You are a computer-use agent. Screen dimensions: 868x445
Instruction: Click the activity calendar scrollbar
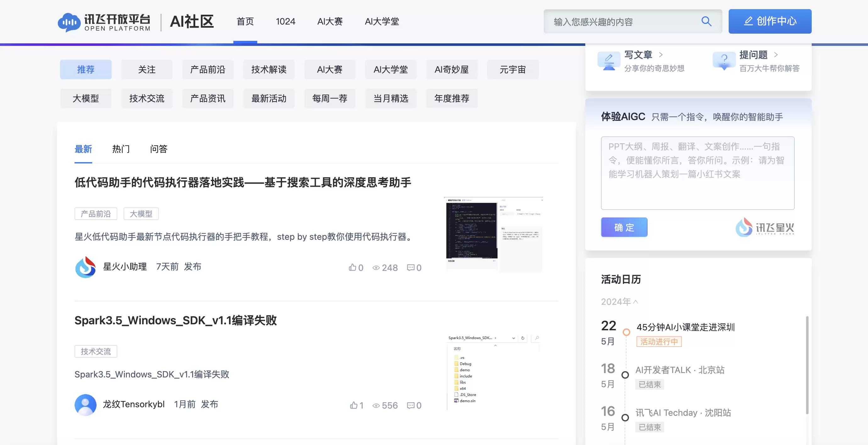[807, 365]
